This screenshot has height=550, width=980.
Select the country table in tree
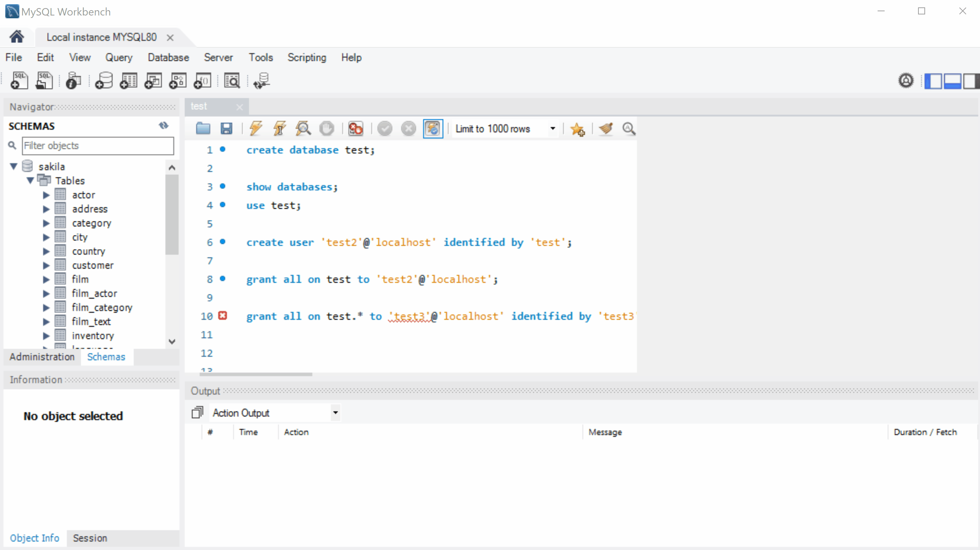tap(88, 251)
